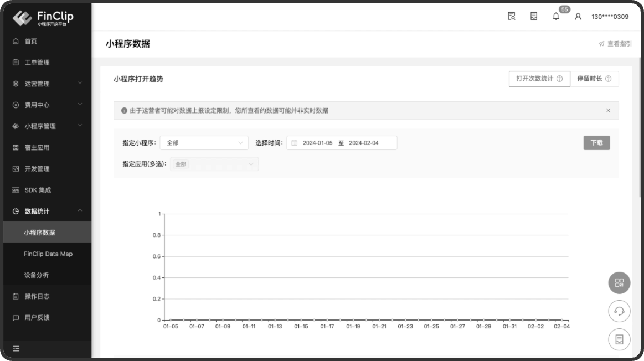Click the document search icon in header
Image resolution: width=644 pixels, height=361 pixels.
point(512,16)
